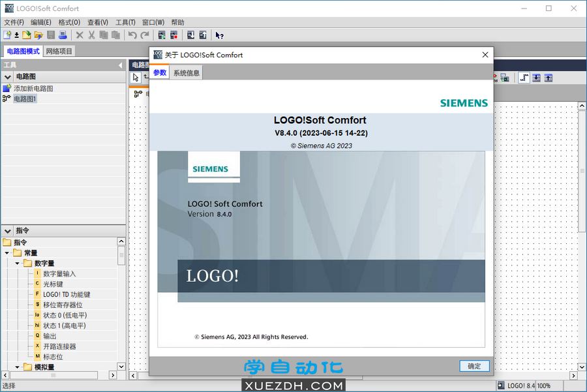The image size is (587, 392).
Task: Click the instruction tree scroll-down arrow
Action: tap(121, 366)
